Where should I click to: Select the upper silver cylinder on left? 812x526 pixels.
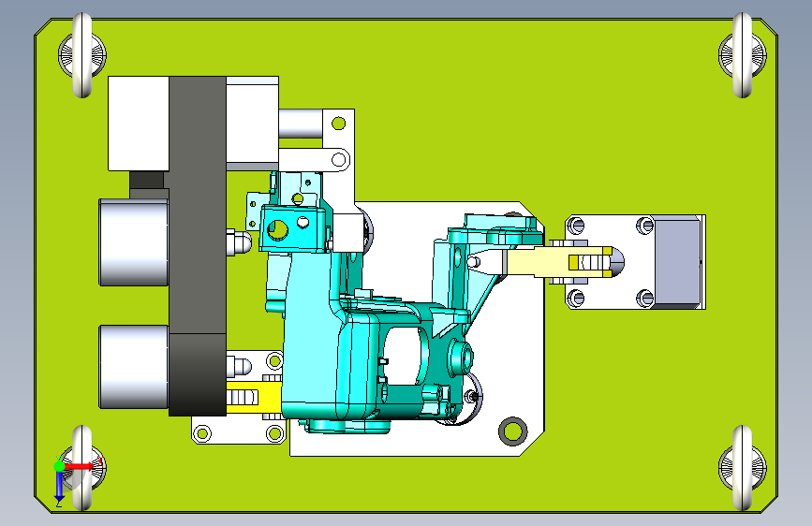click(x=134, y=242)
